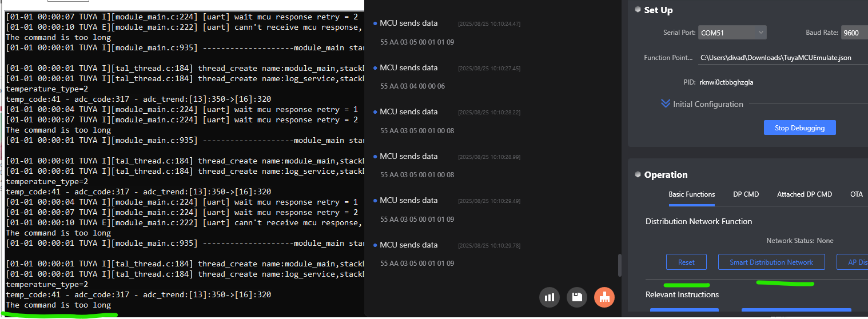Switch to the Basic Functions tab

pos(691,194)
